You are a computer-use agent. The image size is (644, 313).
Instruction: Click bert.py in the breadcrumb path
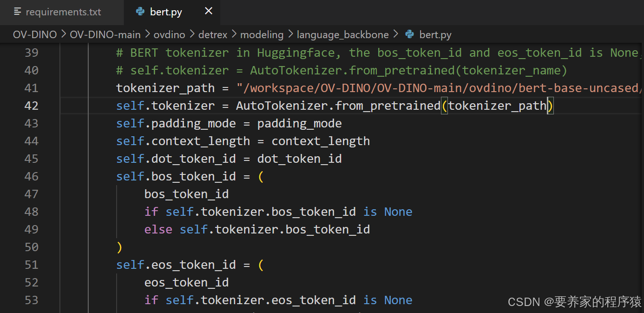(x=435, y=34)
